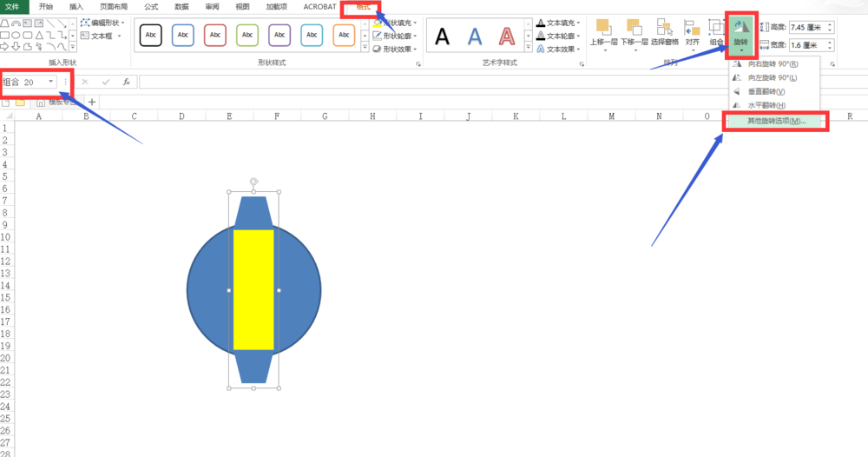Click the rotation handle above the selected shape
Image resolution: width=868 pixels, height=457 pixels.
point(253,182)
